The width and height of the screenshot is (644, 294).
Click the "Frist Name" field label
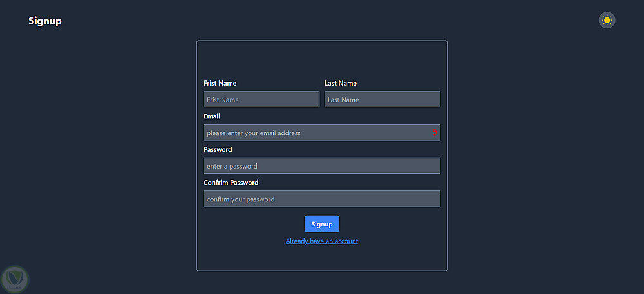pyautogui.click(x=220, y=83)
